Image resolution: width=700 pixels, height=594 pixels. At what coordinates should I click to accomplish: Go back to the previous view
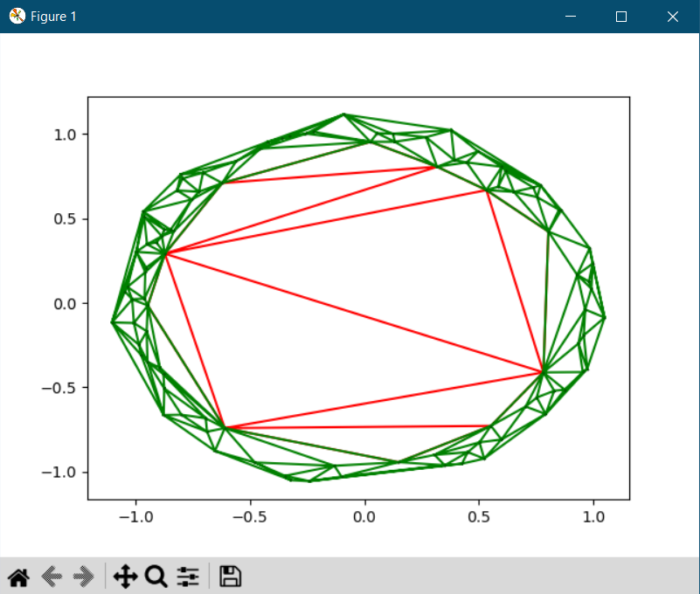click(x=52, y=577)
